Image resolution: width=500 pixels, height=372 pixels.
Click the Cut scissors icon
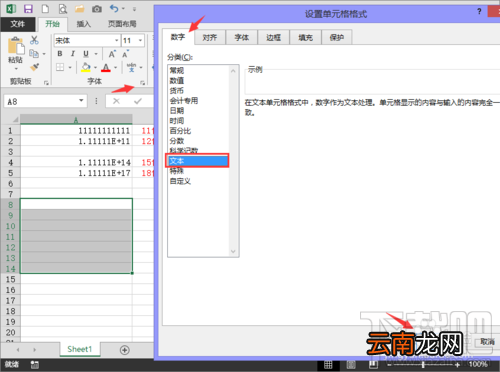(34, 40)
